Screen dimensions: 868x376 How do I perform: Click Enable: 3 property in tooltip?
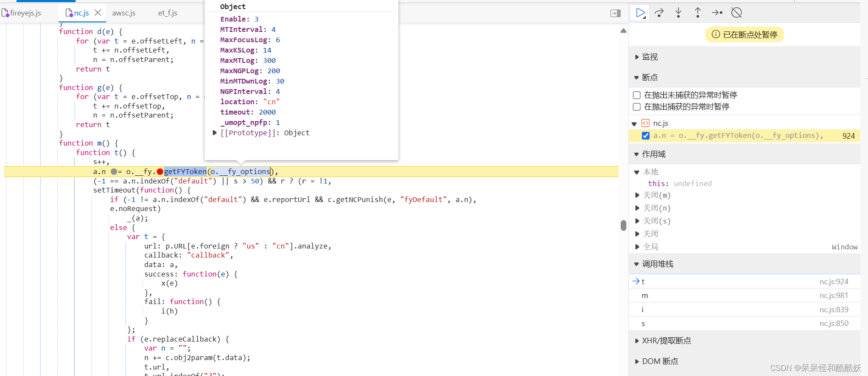point(240,19)
